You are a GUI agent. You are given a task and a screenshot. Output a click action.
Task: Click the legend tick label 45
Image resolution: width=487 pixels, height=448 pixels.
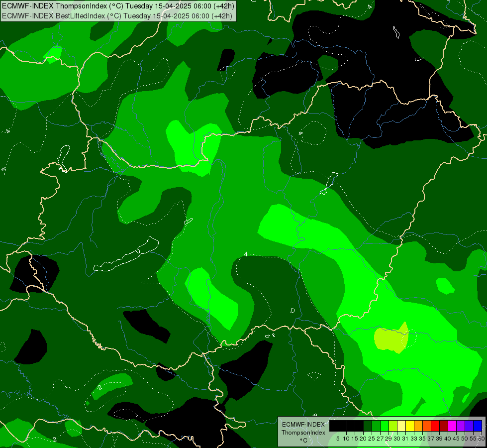[456, 439]
